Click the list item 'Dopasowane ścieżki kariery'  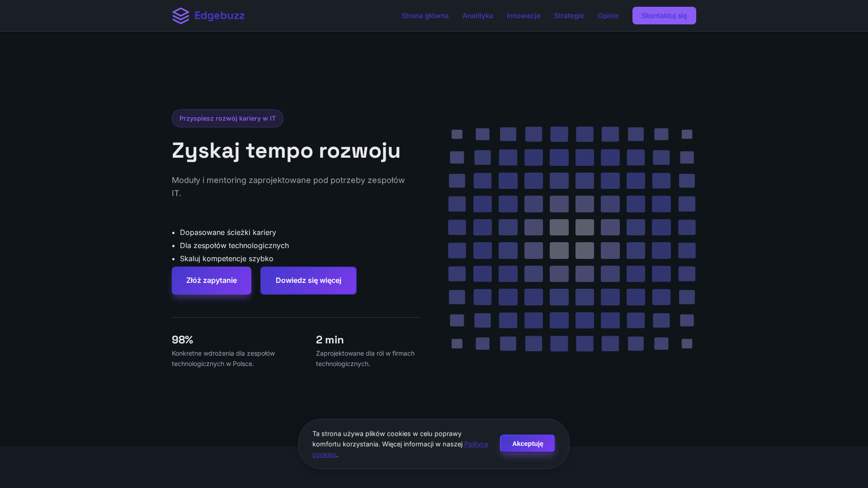tap(228, 232)
